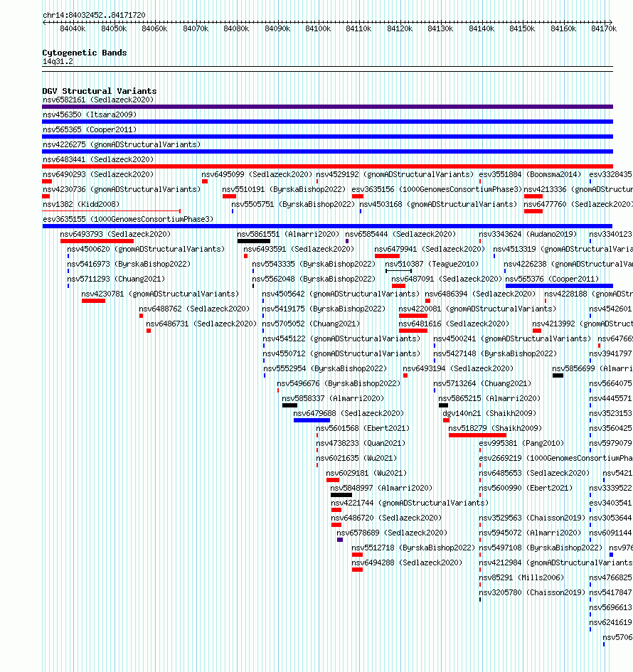Viewport: 633px width, 672px height.
Task: Click nsv6585444 (Sedlazeck2020) label
Action: tap(400, 235)
